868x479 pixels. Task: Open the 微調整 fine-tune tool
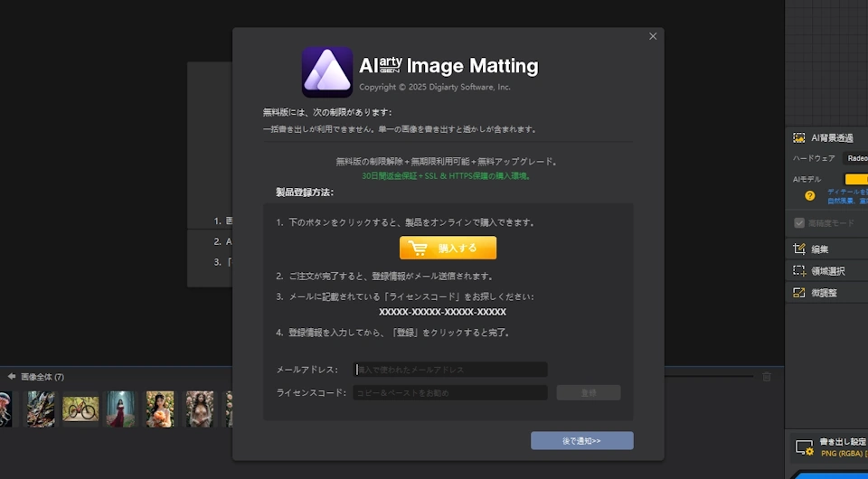coord(798,293)
